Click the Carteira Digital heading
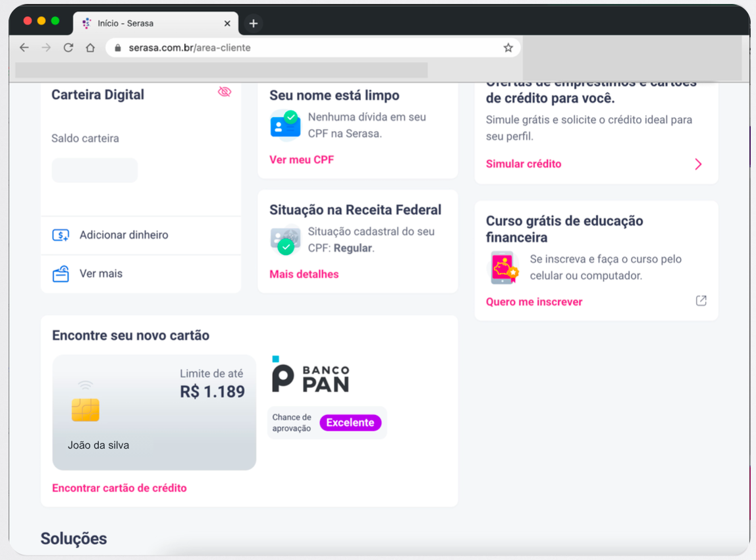The width and height of the screenshot is (756, 560). (98, 94)
